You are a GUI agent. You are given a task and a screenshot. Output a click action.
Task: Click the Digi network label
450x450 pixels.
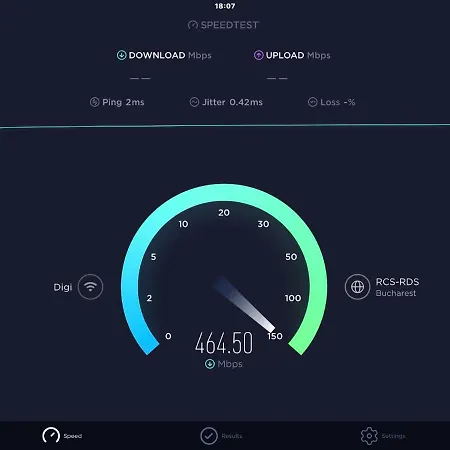[x=63, y=287]
